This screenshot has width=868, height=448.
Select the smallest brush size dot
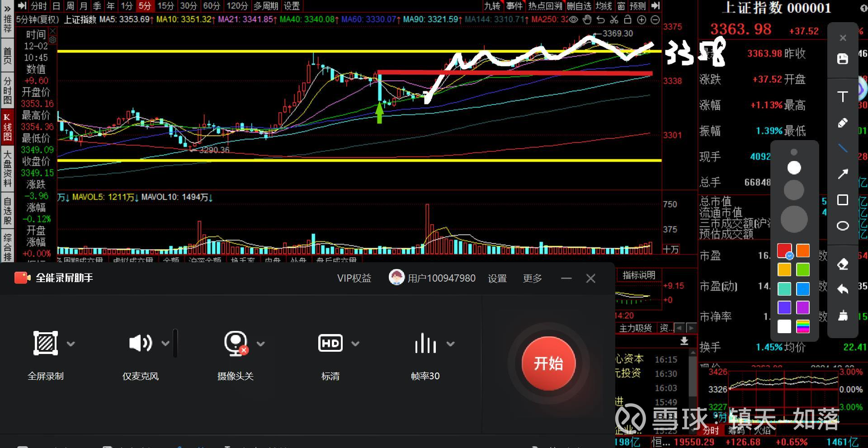(794, 152)
